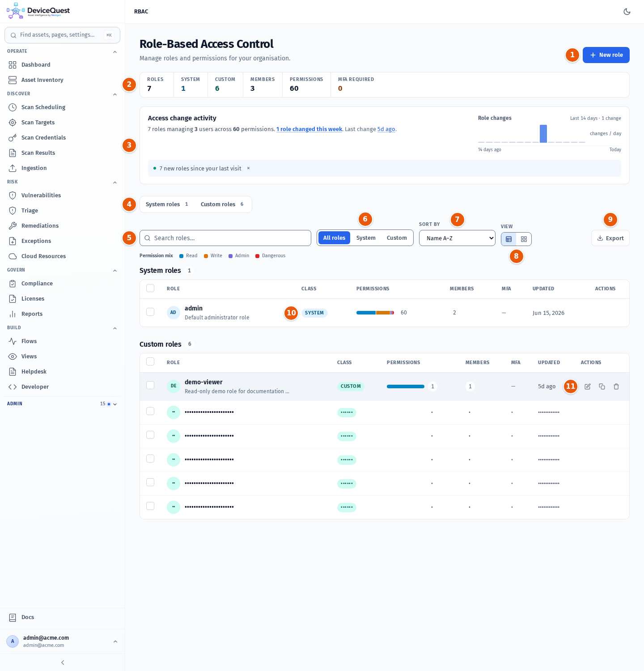Open Remediations wrench item
The width and height of the screenshot is (644, 671).
63,226
